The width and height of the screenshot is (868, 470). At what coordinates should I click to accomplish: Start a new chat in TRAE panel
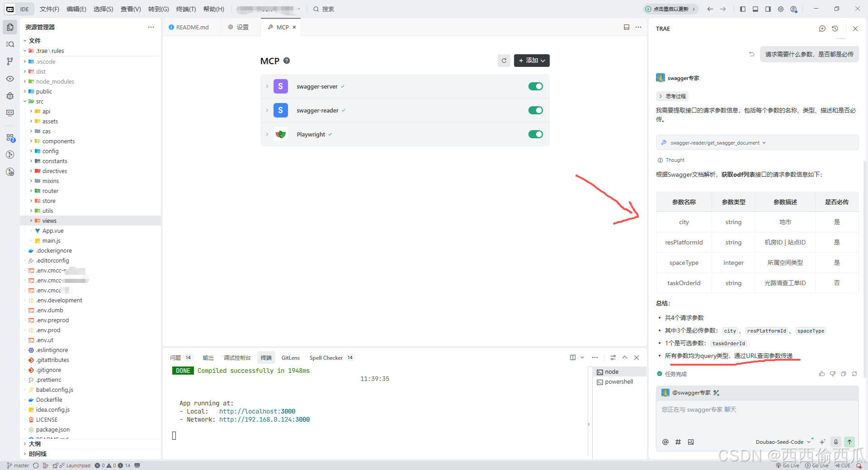tap(822, 28)
